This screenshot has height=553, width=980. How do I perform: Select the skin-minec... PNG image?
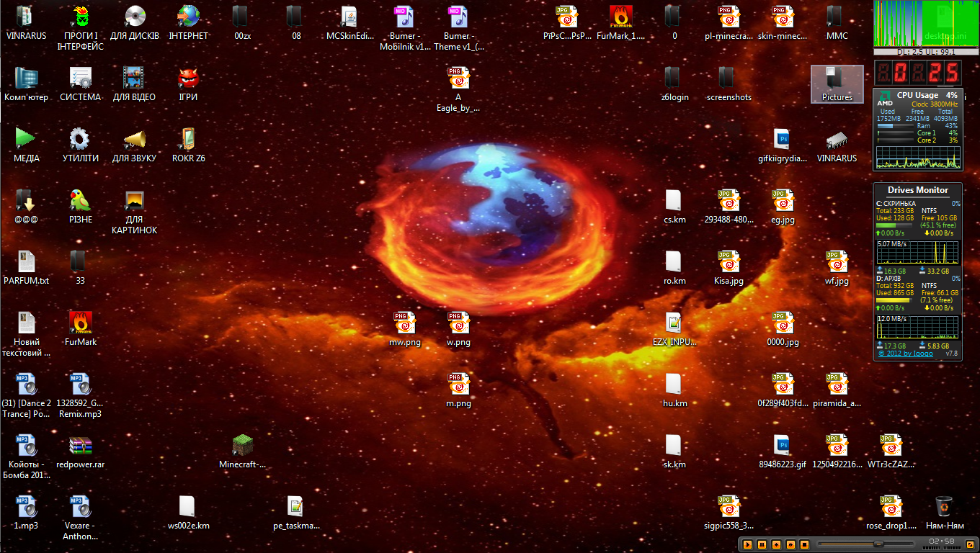click(783, 23)
